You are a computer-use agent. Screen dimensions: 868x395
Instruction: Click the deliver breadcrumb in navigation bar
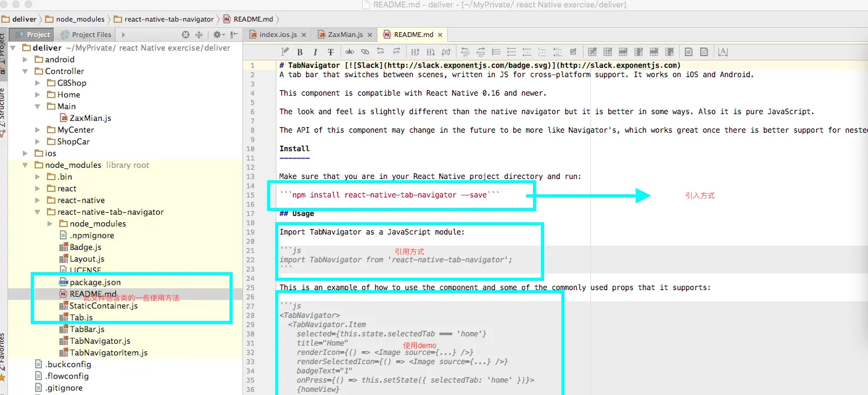[x=19, y=19]
